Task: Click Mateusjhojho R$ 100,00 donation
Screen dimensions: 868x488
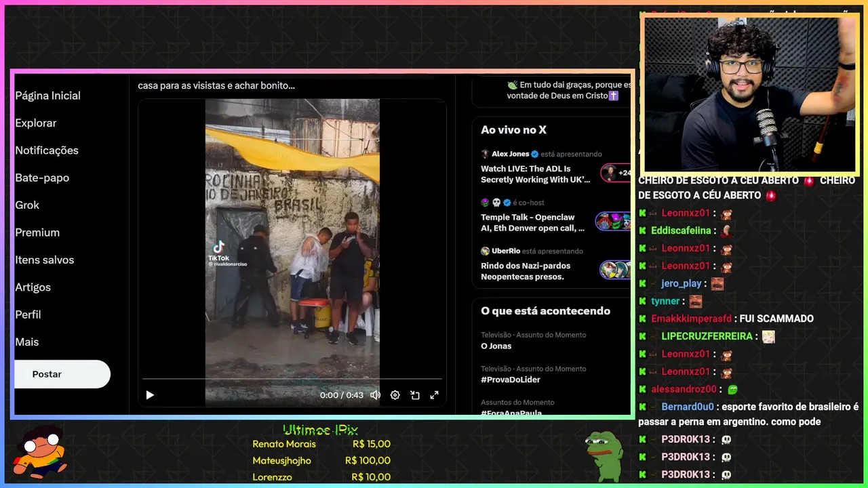Action: tap(321, 460)
